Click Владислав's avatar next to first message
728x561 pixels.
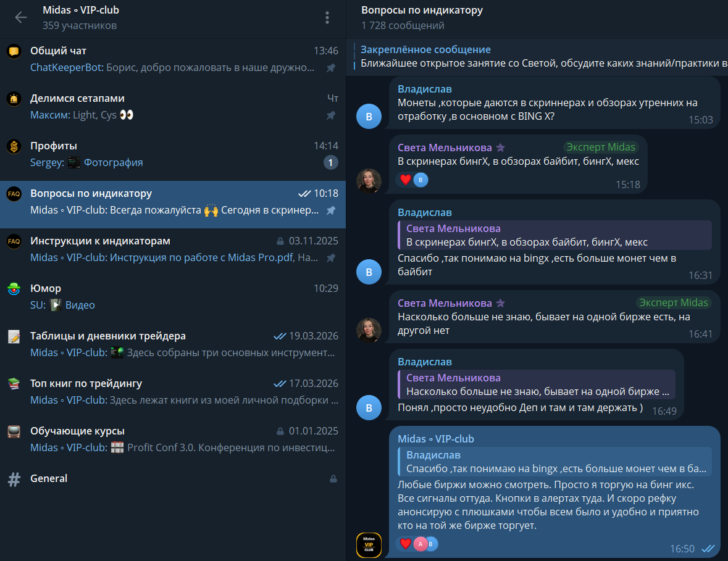(x=369, y=116)
